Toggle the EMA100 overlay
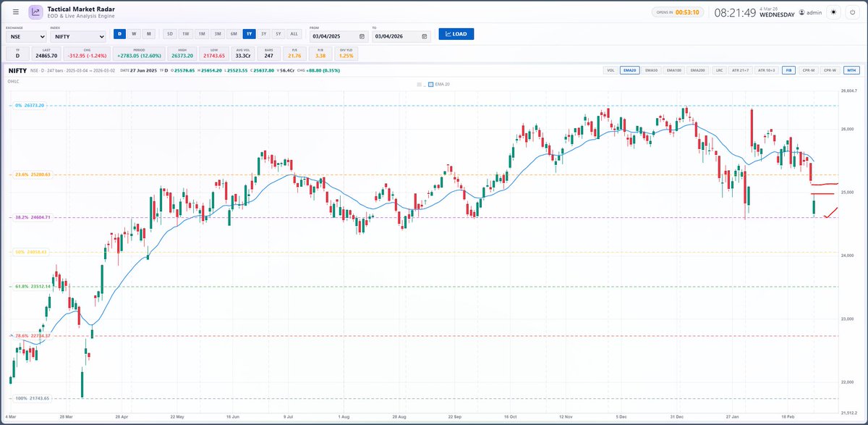 673,70
